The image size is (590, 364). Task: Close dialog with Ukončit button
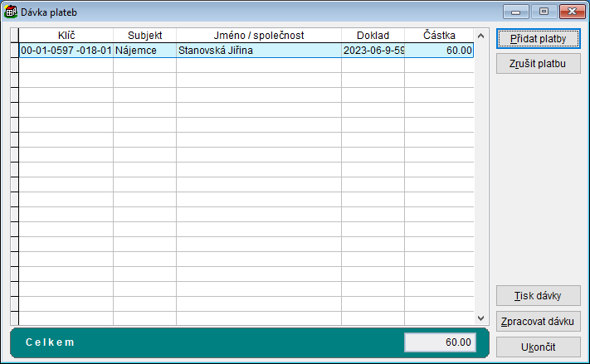[538, 346]
